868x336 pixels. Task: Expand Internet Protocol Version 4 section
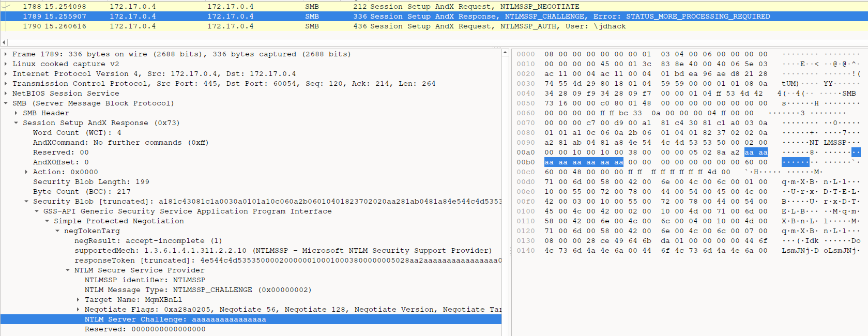pyautogui.click(x=6, y=74)
